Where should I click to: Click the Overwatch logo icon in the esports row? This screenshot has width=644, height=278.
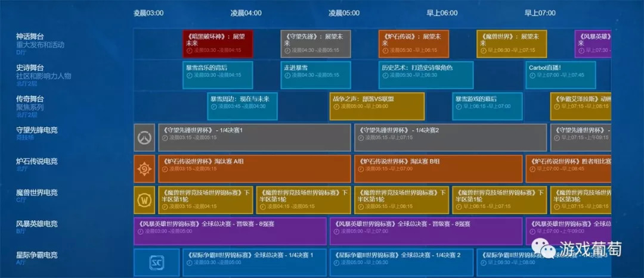coord(144,138)
